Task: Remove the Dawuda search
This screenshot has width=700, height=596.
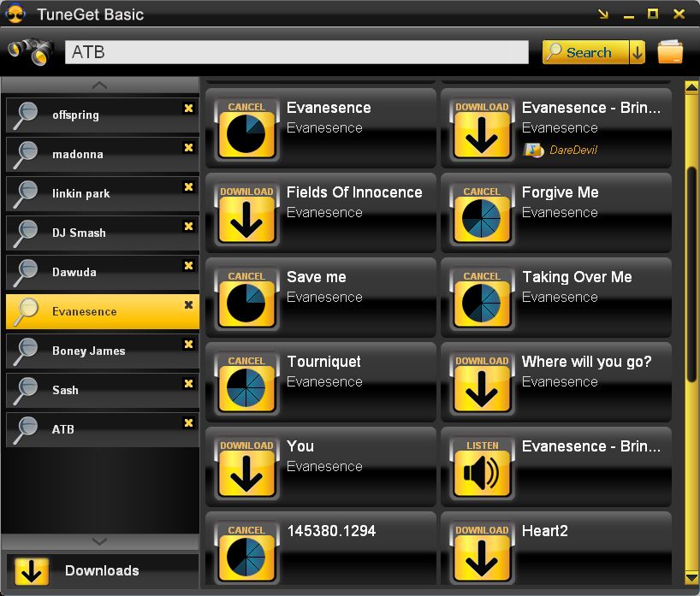Action: [189, 265]
